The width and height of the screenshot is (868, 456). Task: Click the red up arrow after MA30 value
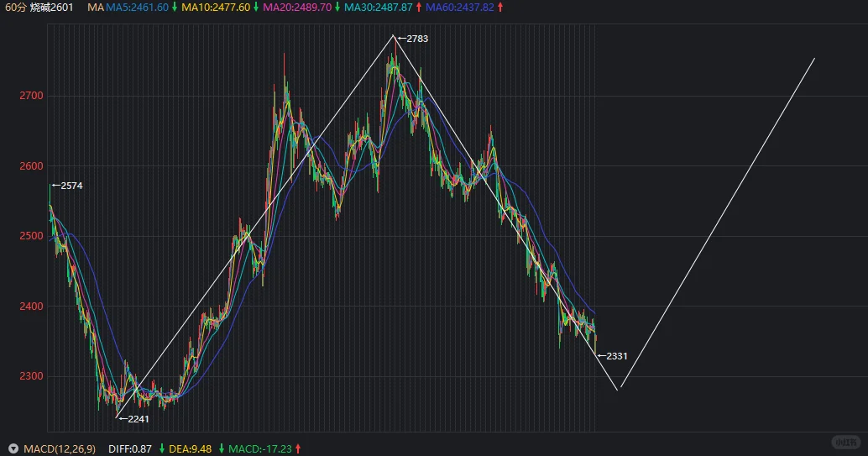[419, 8]
